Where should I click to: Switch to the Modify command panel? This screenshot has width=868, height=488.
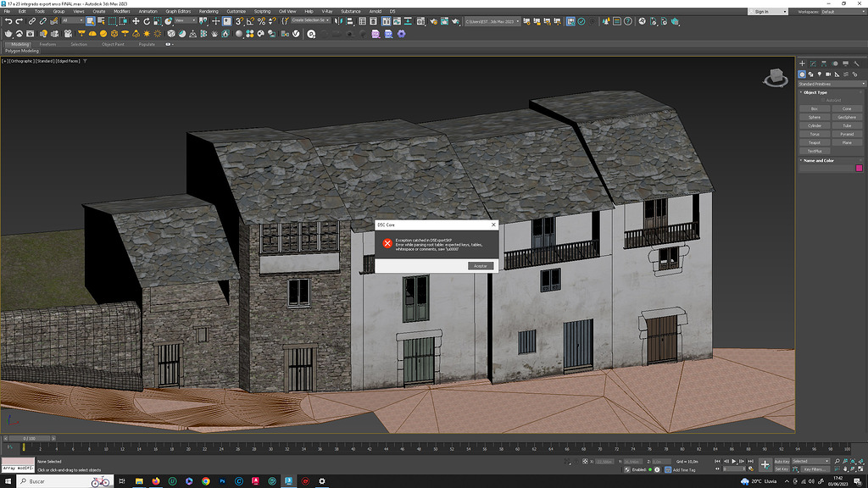point(811,63)
